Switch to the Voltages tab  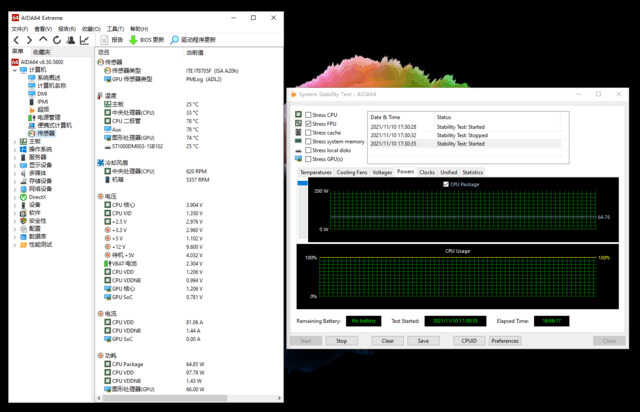pyautogui.click(x=382, y=172)
